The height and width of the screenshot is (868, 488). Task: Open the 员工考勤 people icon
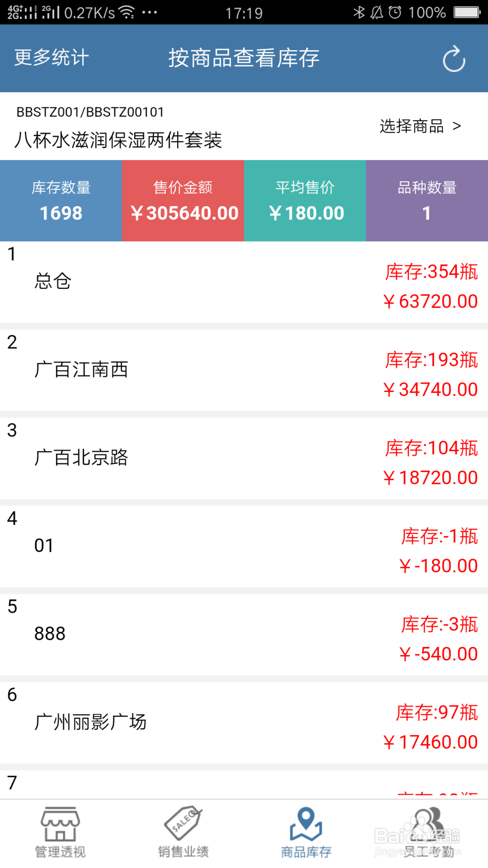pyautogui.click(x=428, y=824)
